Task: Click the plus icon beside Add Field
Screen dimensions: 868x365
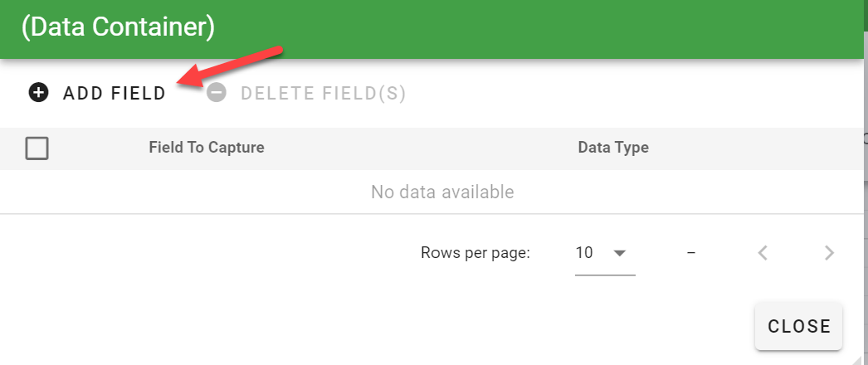Action: [38, 93]
